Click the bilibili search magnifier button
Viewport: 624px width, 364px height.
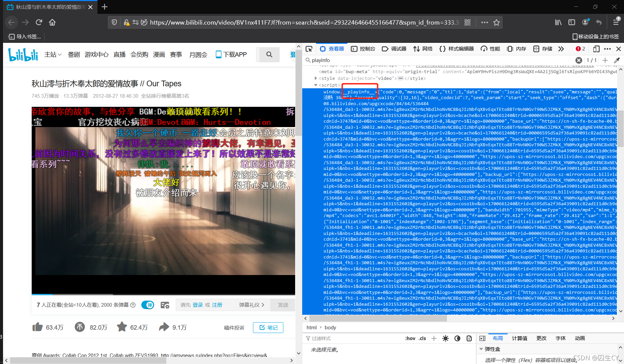tap(269, 54)
